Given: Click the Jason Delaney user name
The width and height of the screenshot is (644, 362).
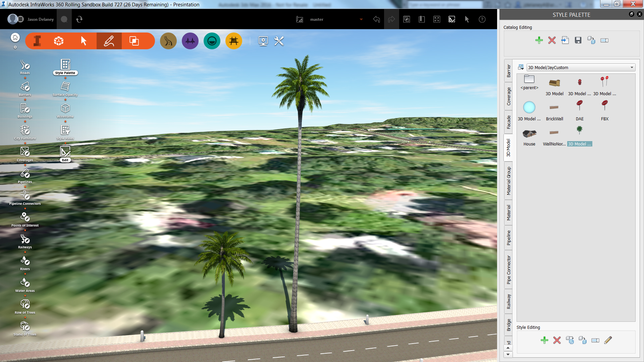Looking at the screenshot, I should tap(40, 19).
